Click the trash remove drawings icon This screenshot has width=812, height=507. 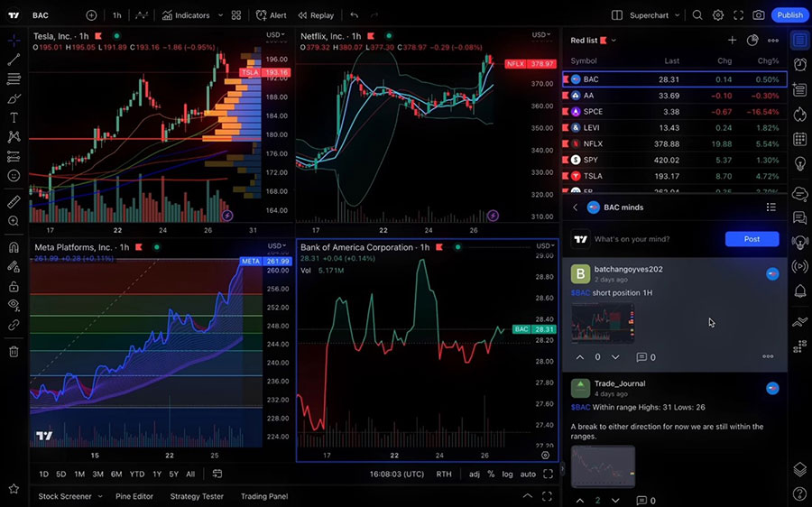pos(14,352)
